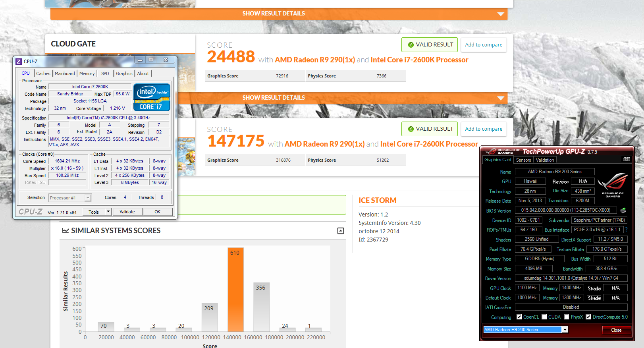Click the OK button in CPU-Z
This screenshot has width=644, height=348.
click(x=158, y=212)
